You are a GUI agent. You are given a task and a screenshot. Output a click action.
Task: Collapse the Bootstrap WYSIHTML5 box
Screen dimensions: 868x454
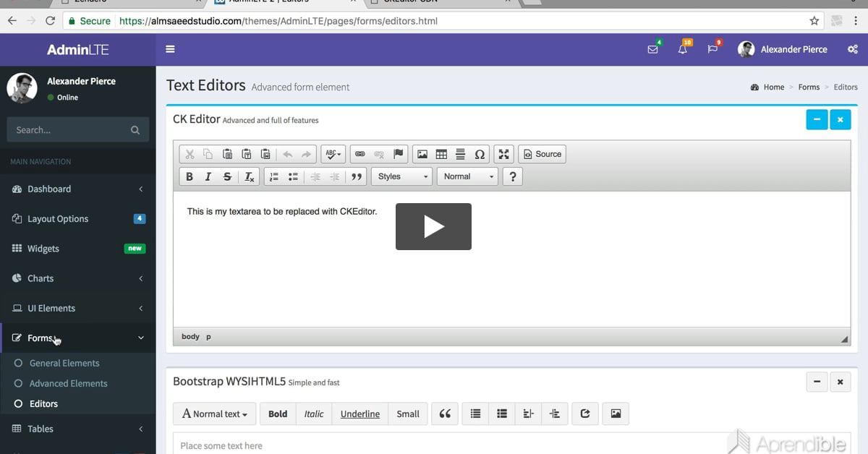point(817,382)
